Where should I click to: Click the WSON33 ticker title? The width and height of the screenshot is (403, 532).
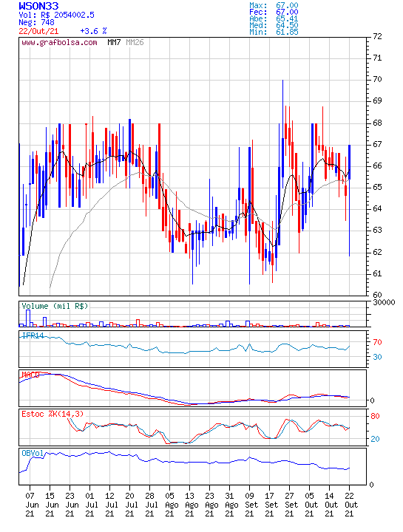(38, 6)
